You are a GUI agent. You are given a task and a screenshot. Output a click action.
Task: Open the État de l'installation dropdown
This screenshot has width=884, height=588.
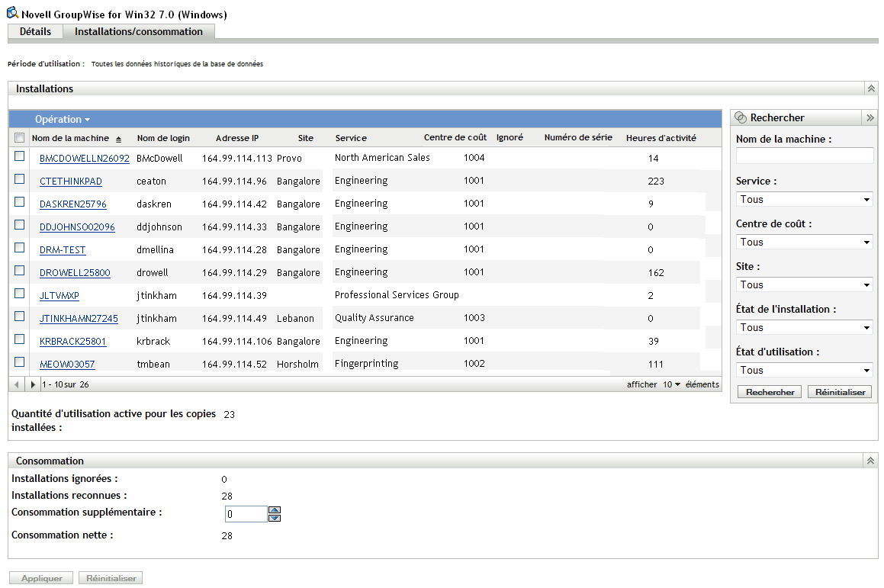(x=805, y=327)
